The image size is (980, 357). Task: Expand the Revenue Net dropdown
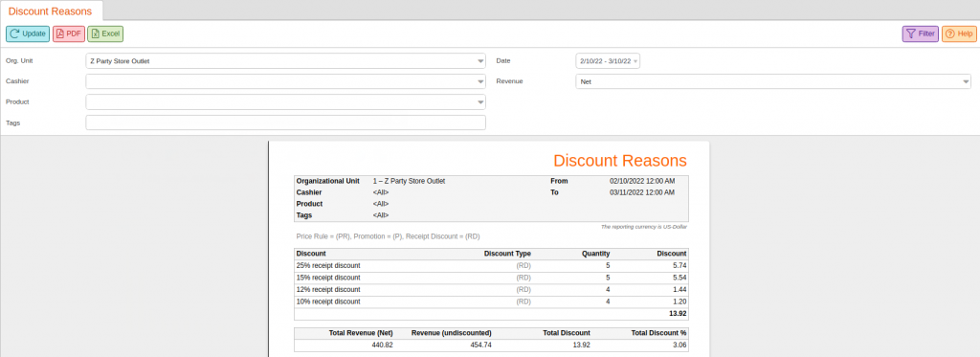(x=773, y=81)
